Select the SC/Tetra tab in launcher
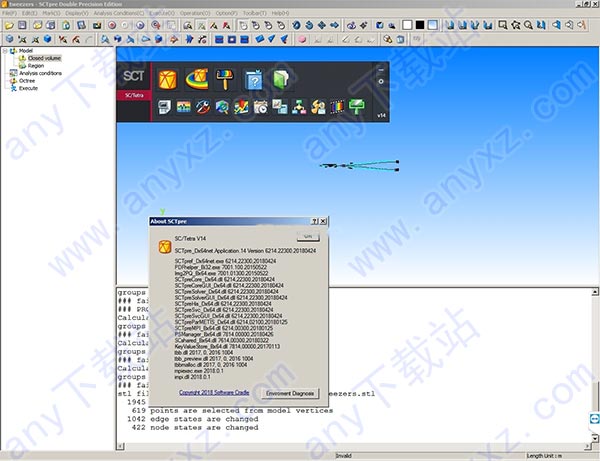 click(x=134, y=95)
